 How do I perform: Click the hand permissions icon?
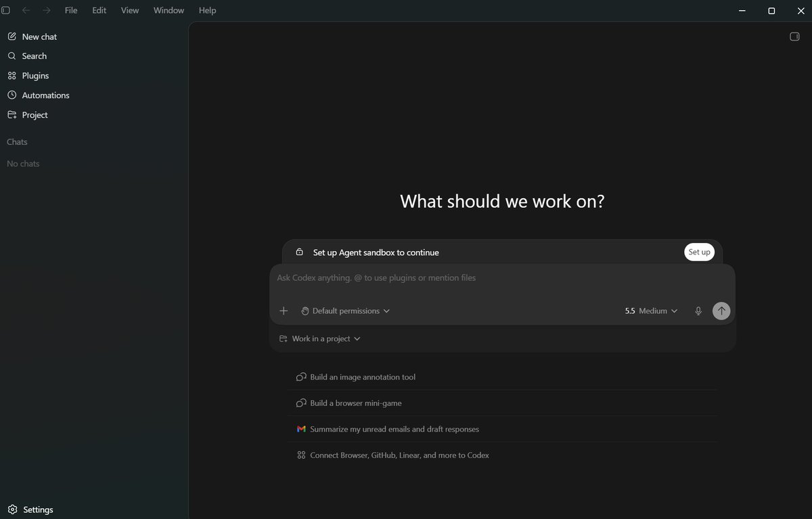coord(305,311)
